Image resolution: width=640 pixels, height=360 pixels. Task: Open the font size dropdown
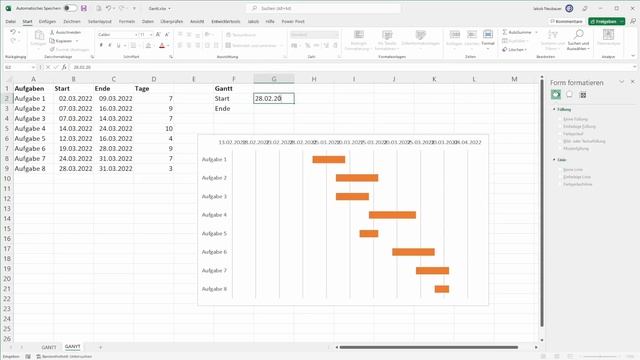pyautogui.click(x=151, y=35)
